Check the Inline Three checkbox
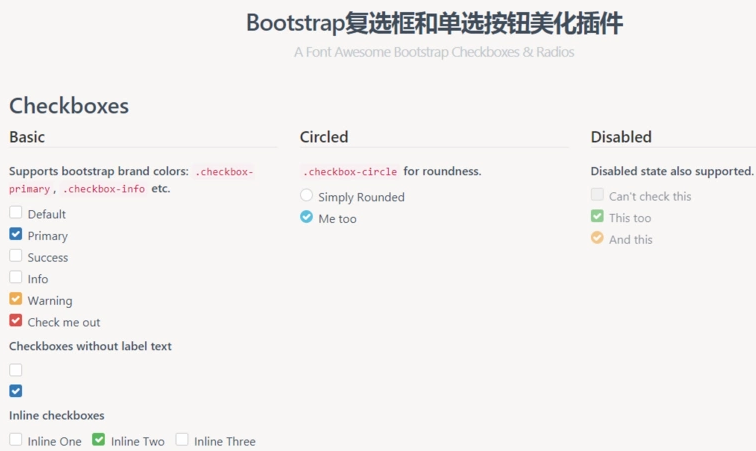 pos(182,439)
